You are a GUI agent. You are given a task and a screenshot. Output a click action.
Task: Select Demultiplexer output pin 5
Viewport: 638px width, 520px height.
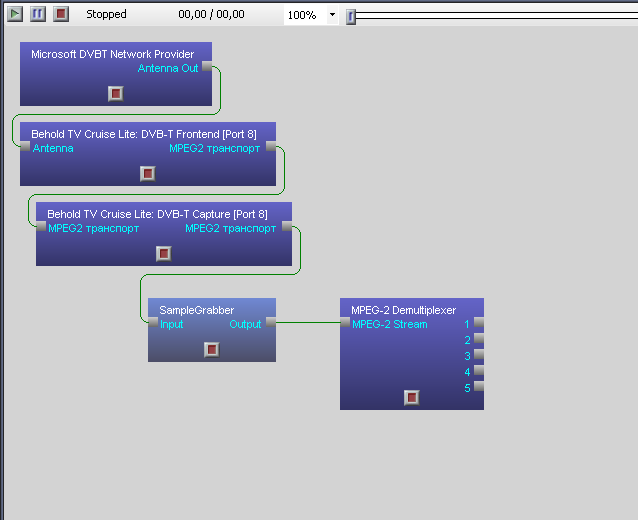(478, 387)
